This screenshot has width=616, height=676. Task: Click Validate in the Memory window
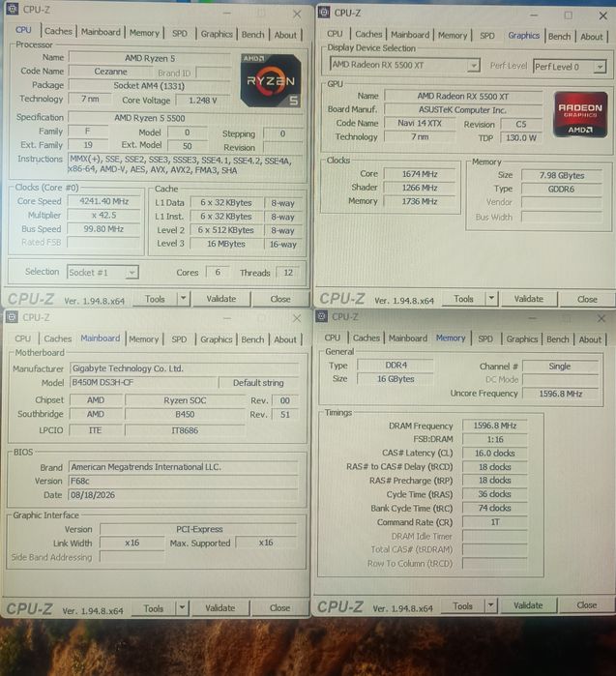coord(528,605)
